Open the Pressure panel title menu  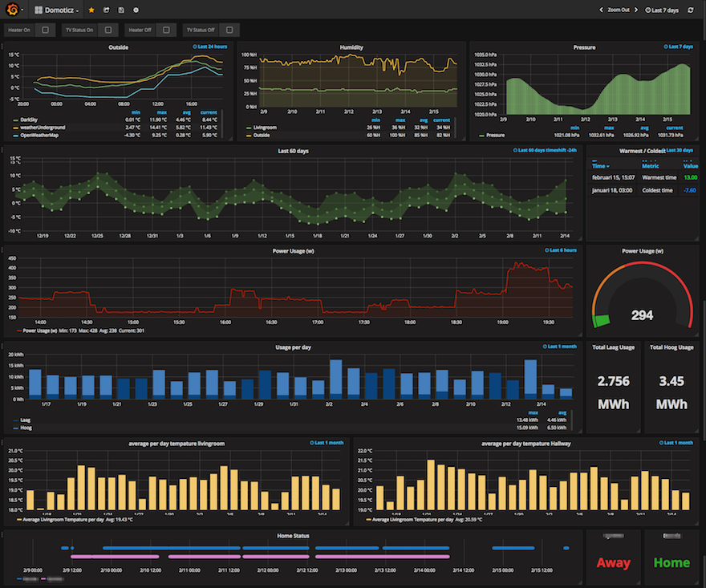(x=584, y=47)
